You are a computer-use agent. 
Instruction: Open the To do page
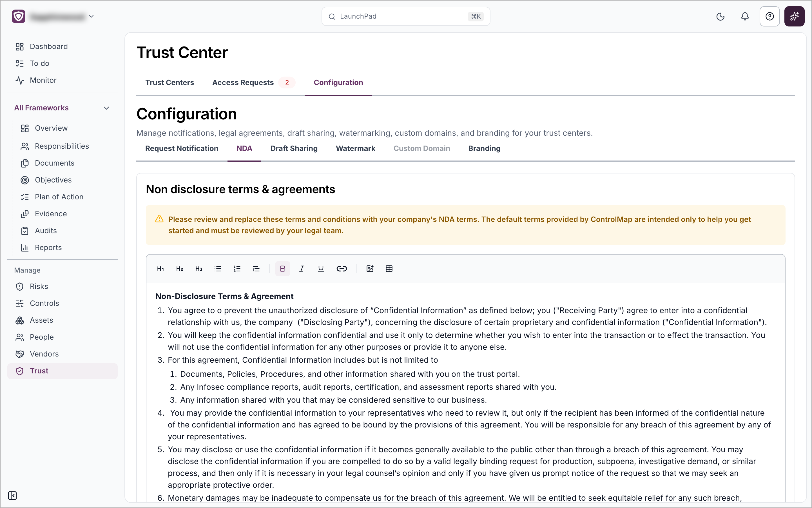63,64
